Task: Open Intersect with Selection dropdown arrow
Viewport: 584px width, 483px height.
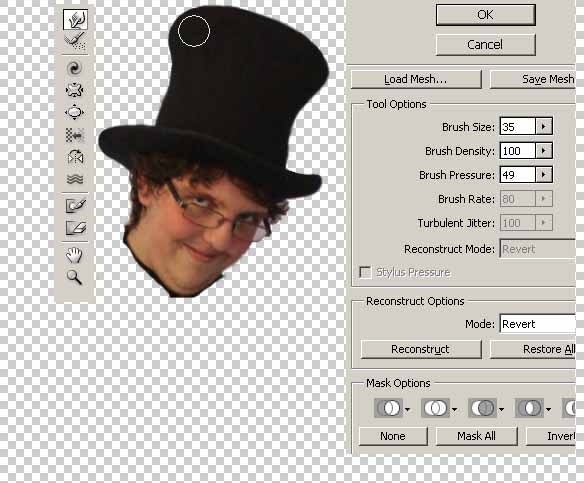Action: point(548,410)
